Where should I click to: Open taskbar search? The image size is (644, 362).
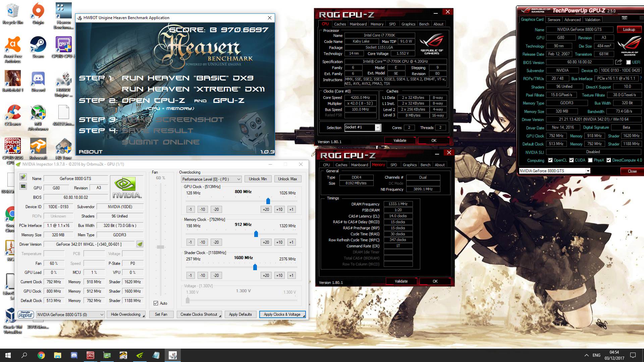[24, 355]
